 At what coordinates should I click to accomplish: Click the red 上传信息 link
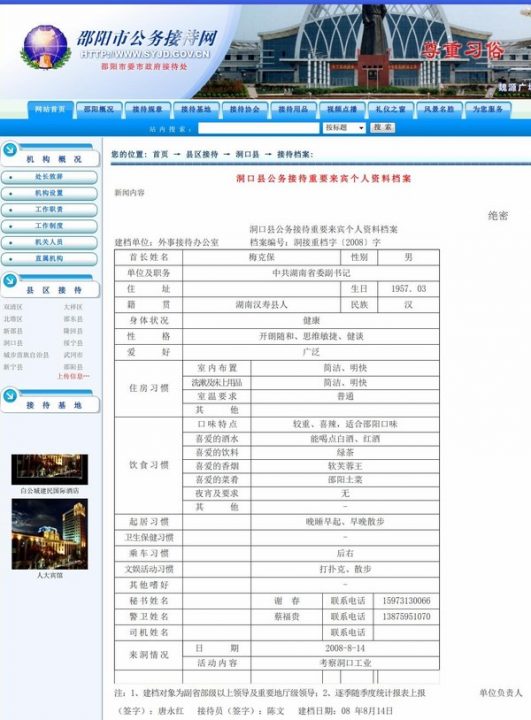pyautogui.click(x=73, y=376)
